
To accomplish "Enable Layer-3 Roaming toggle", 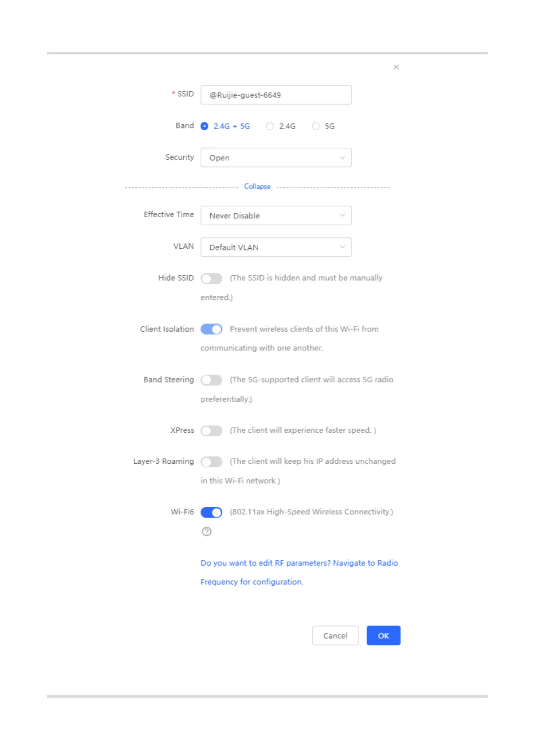I will 212,462.
